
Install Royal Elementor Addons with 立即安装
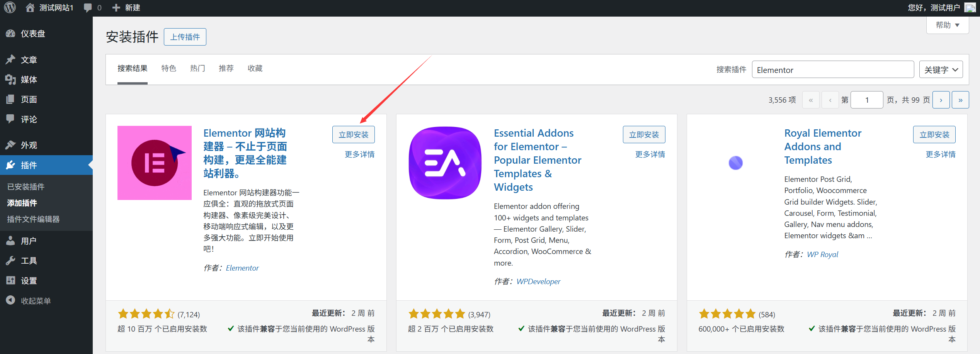click(x=934, y=134)
